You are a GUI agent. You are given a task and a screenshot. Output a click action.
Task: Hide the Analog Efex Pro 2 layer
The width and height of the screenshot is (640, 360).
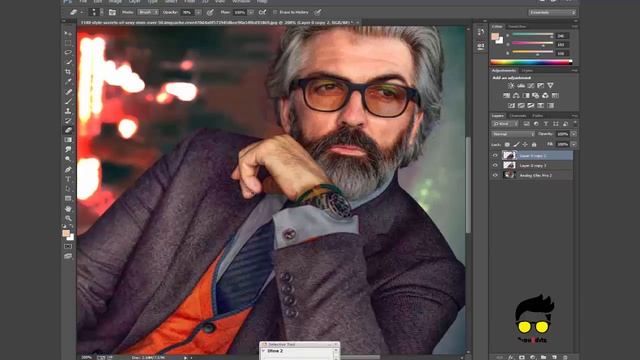point(495,175)
